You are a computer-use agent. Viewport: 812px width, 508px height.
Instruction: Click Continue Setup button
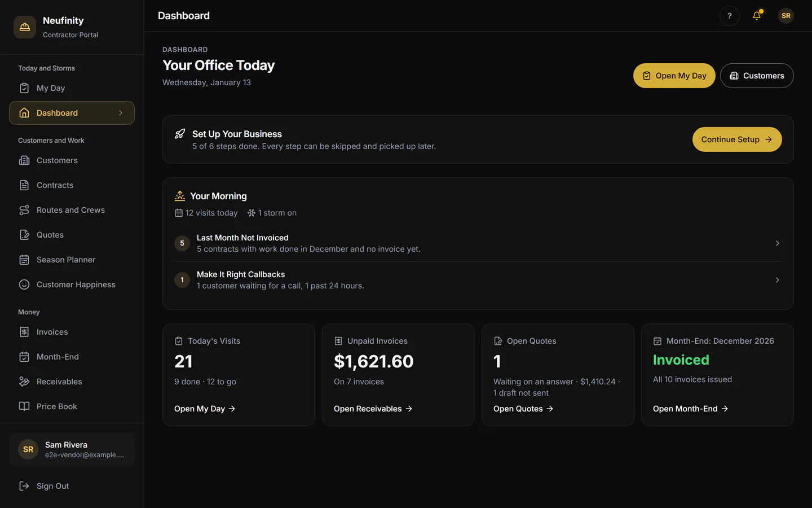coord(737,139)
